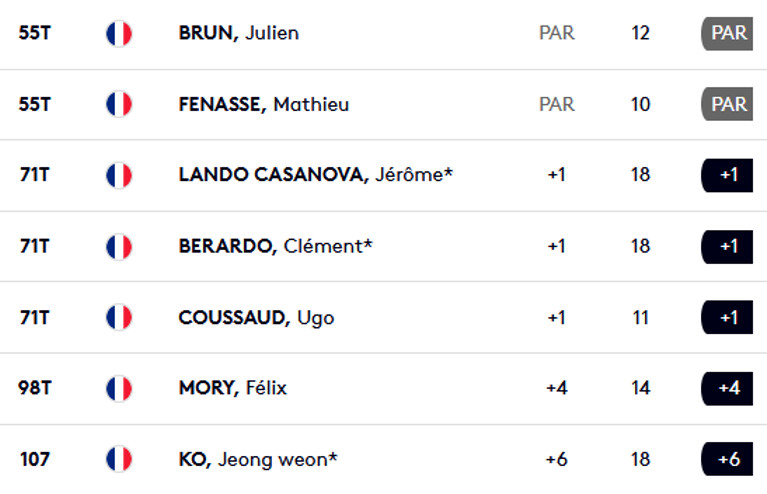767x494 pixels.
Task: Click the flag icon in Berardo's row
Action: coord(119,247)
